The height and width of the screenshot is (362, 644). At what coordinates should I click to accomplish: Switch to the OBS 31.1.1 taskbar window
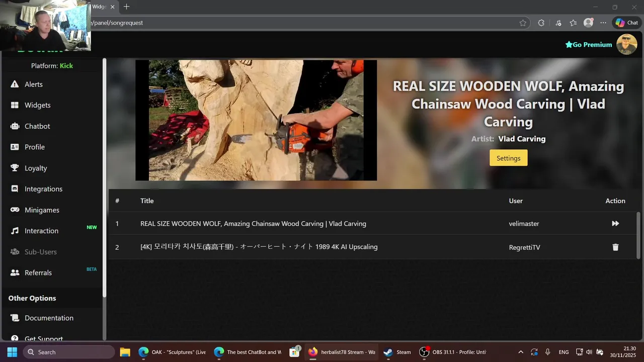click(453, 352)
